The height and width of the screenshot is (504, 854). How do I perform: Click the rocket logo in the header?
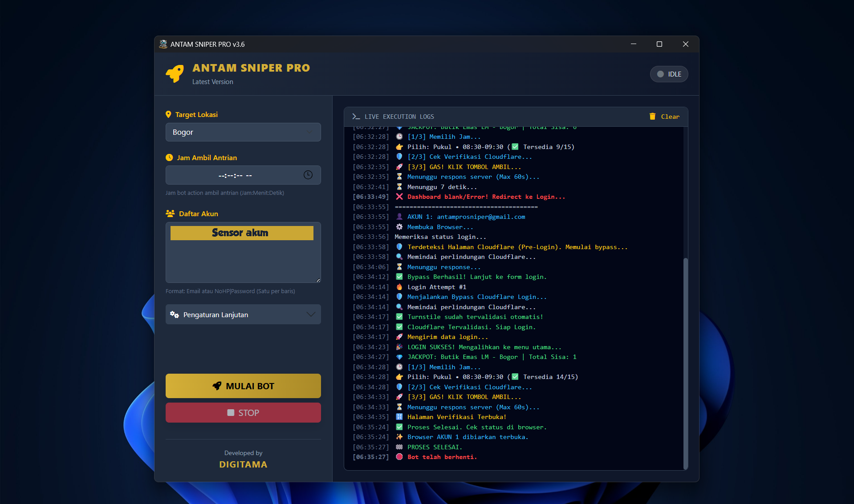[175, 74]
